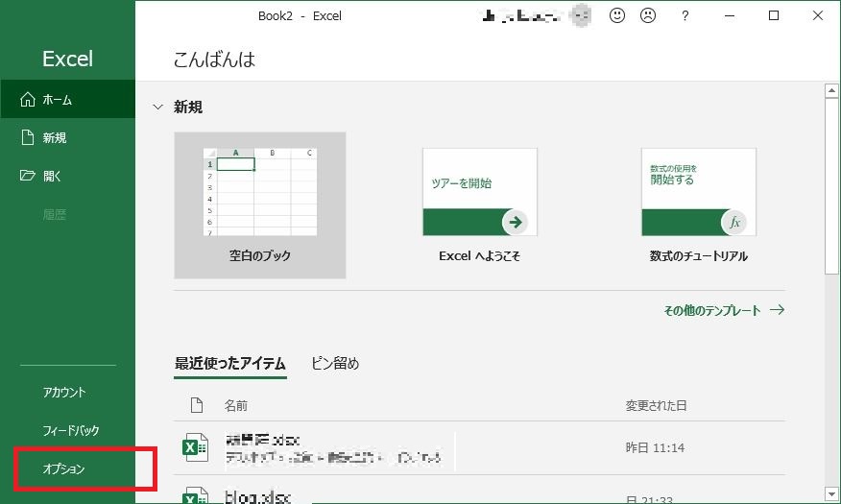Collapse the 新規 section chevron
841x504 pixels.
point(157,107)
